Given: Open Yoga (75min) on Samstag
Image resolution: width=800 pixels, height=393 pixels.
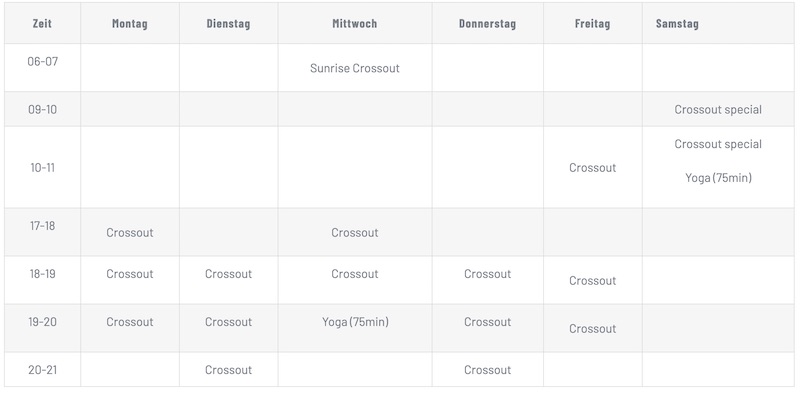Looking at the screenshot, I should [x=718, y=178].
